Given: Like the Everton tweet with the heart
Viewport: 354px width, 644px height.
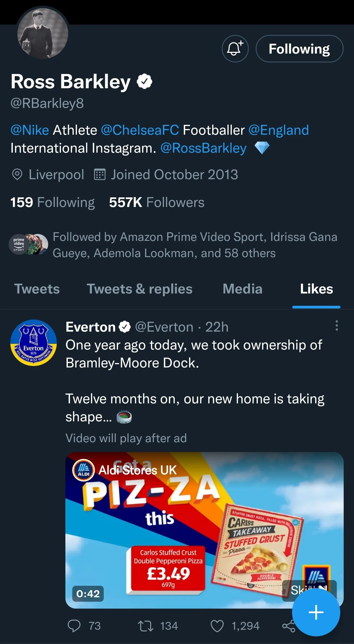Looking at the screenshot, I should (x=217, y=626).
